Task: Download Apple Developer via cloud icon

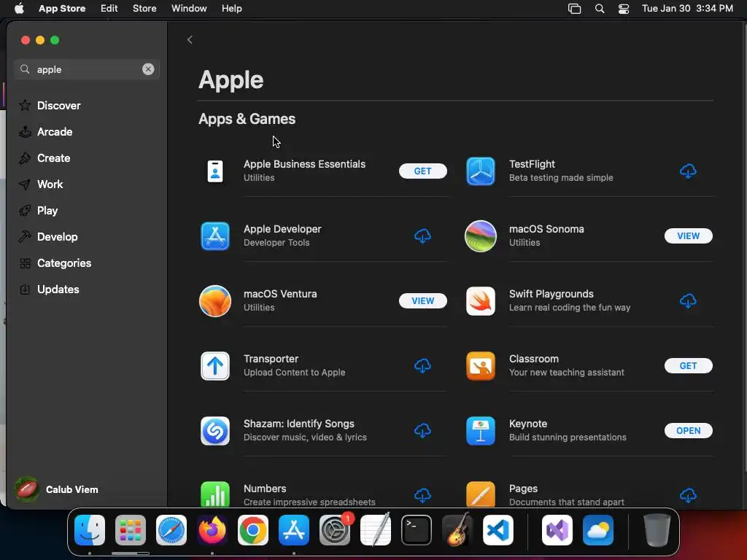Action: [422, 236]
